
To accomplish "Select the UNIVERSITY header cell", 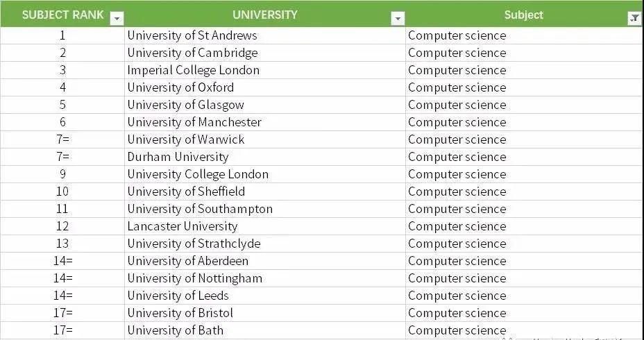I will (x=265, y=14).
